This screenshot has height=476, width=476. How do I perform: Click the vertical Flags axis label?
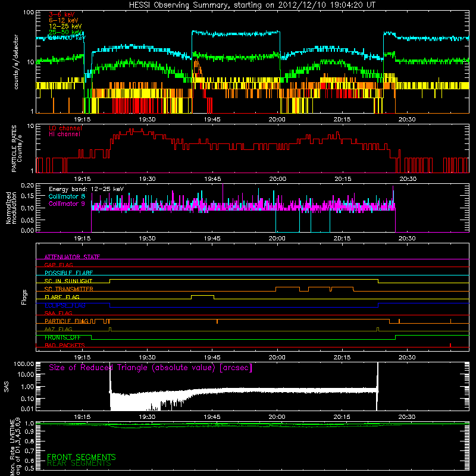click(24, 297)
